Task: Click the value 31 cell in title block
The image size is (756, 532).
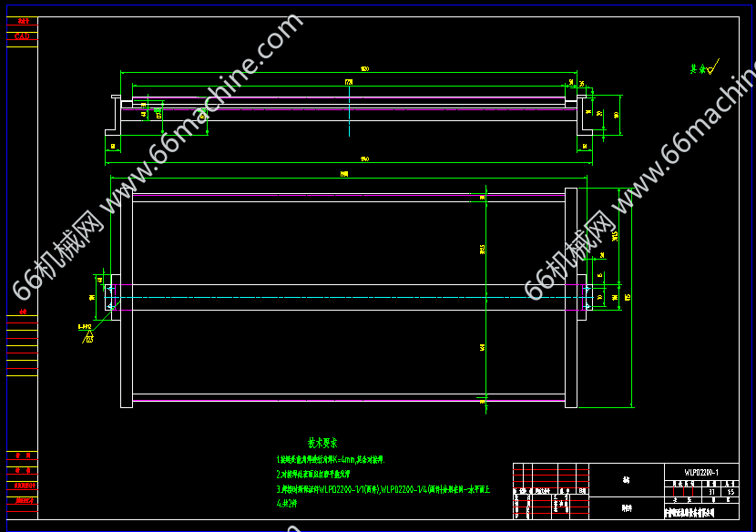Action: click(710, 492)
